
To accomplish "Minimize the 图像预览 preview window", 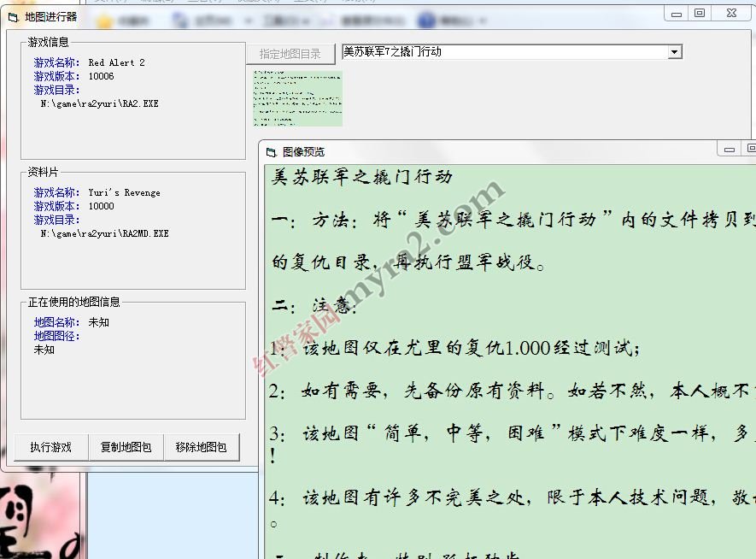I will [x=730, y=150].
